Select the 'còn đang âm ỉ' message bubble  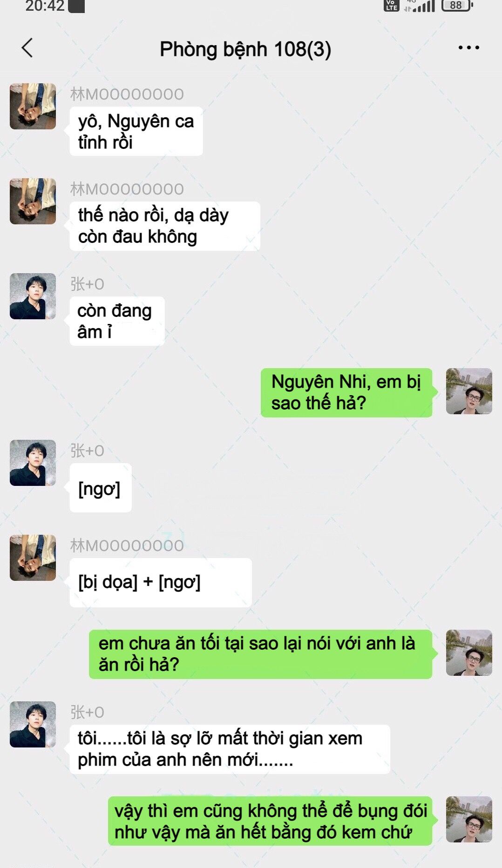tap(117, 321)
